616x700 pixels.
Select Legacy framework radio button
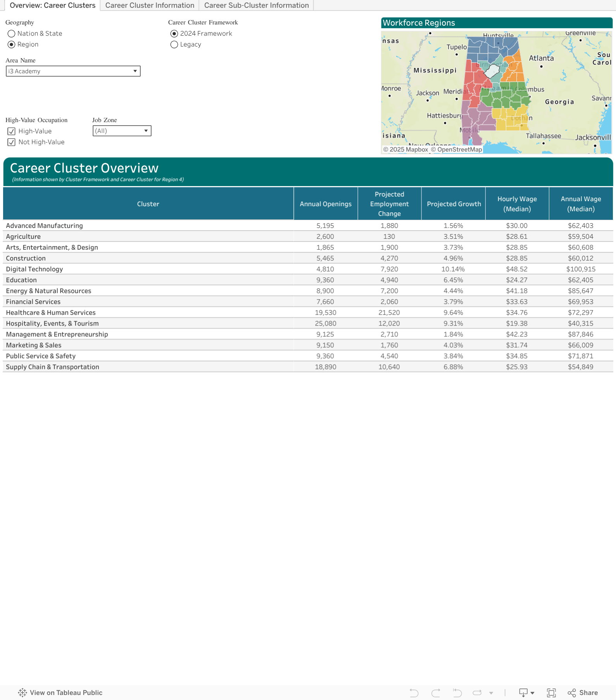pos(174,45)
